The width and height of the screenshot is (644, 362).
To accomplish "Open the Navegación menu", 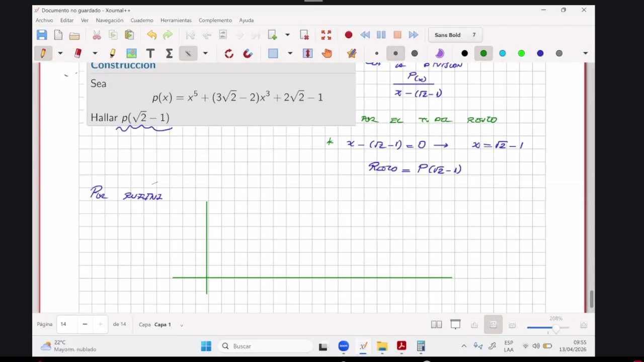I will pyautogui.click(x=110, y=20).
